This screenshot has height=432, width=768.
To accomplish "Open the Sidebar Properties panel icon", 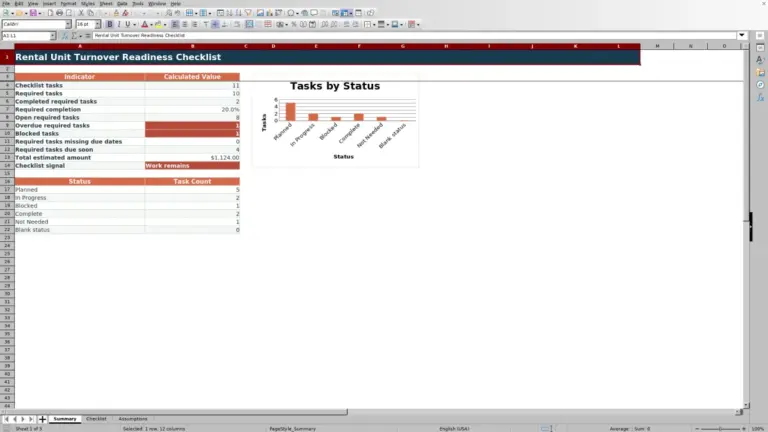I will (760, 48).
